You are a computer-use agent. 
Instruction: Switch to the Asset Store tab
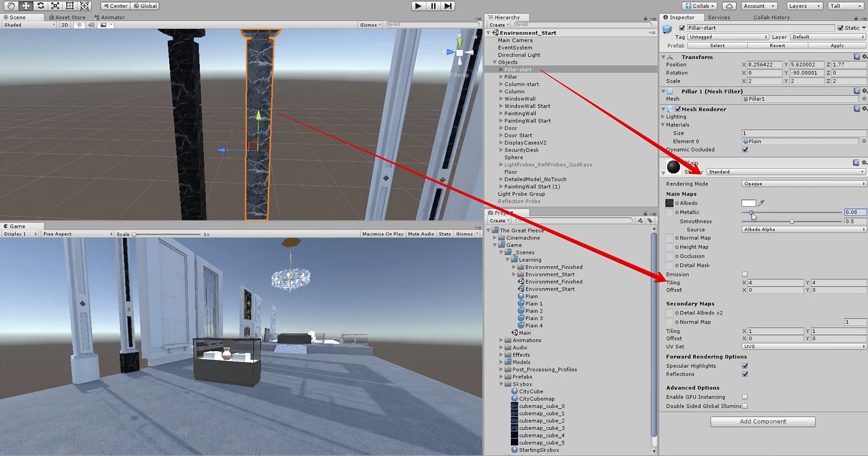[x=68, y=17]
